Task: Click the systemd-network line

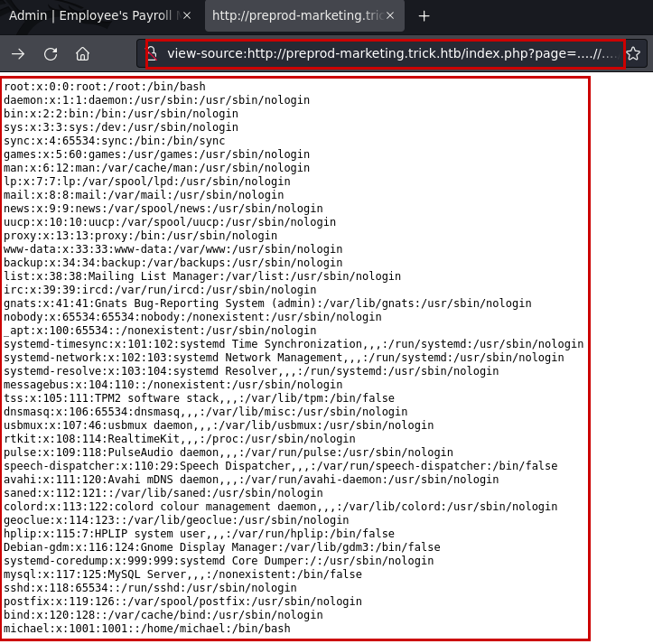Action: pos(284,358)
